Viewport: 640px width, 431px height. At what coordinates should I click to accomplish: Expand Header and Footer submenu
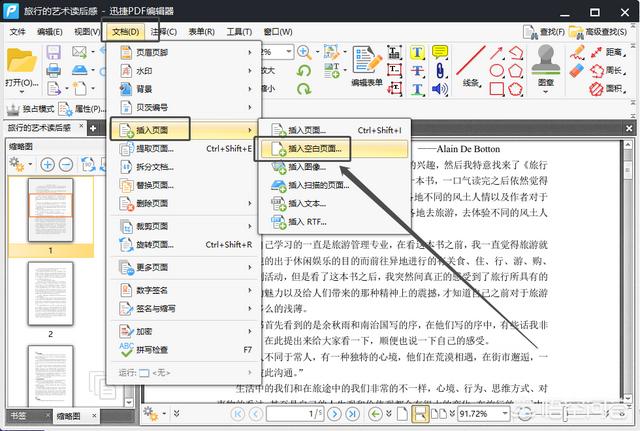184,52
